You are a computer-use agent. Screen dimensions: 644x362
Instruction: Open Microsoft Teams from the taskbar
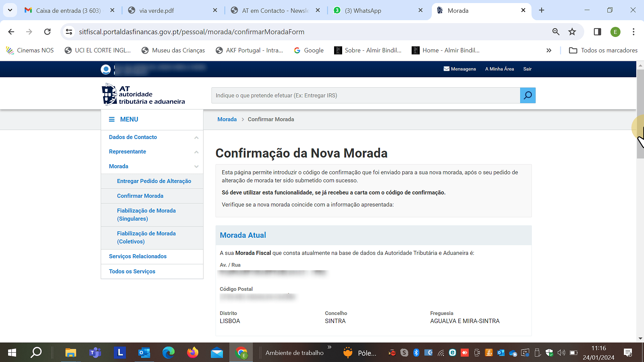point(95,353)
